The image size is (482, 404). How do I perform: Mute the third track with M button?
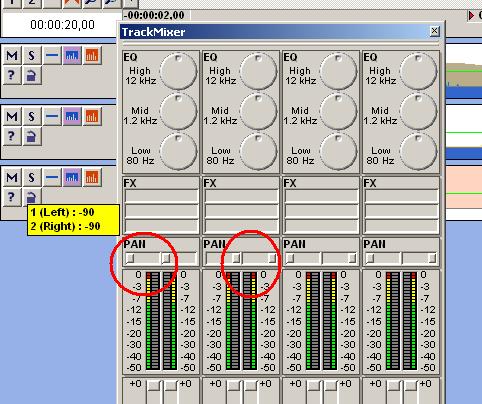coord(12,177)
